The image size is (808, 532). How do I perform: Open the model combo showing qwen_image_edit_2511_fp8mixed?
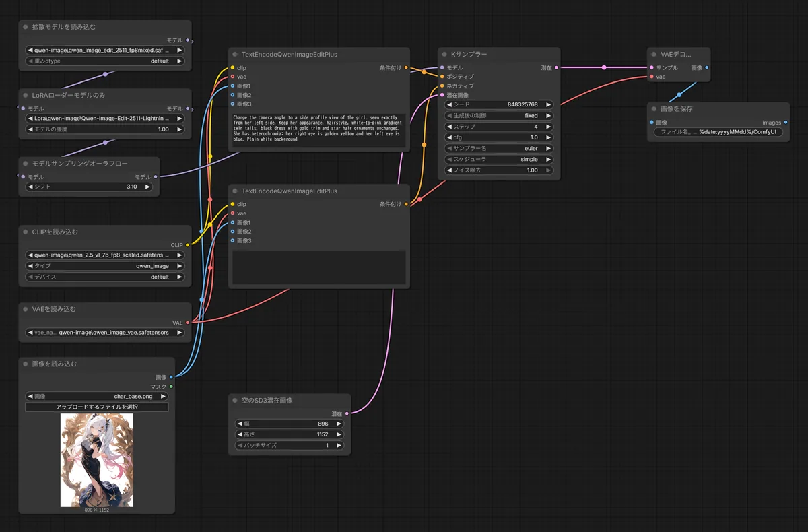(x=104, y=50)
